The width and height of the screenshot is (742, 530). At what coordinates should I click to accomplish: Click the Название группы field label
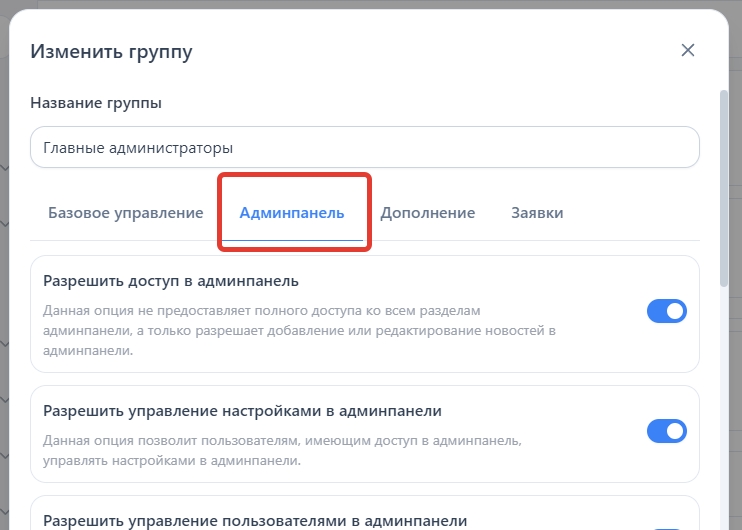click(x=96, y=103)
